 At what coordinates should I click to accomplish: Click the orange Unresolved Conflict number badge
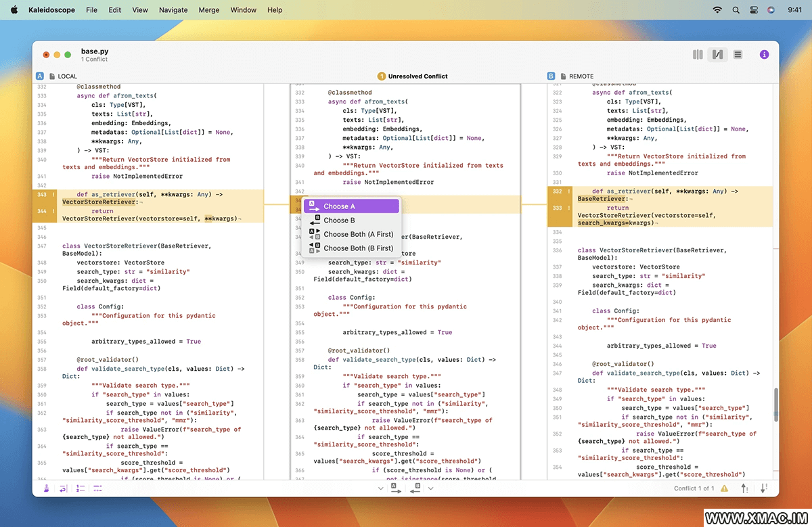click(381, 76)
